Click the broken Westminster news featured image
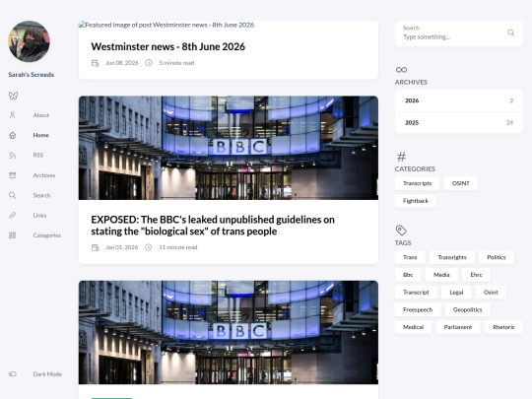 (166, 25)
